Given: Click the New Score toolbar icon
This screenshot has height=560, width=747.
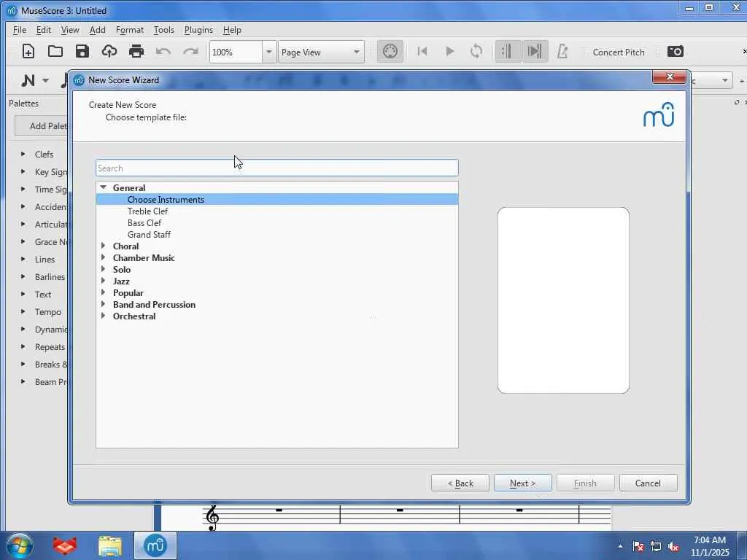Looking at the screenshot, I should point(28,51).
